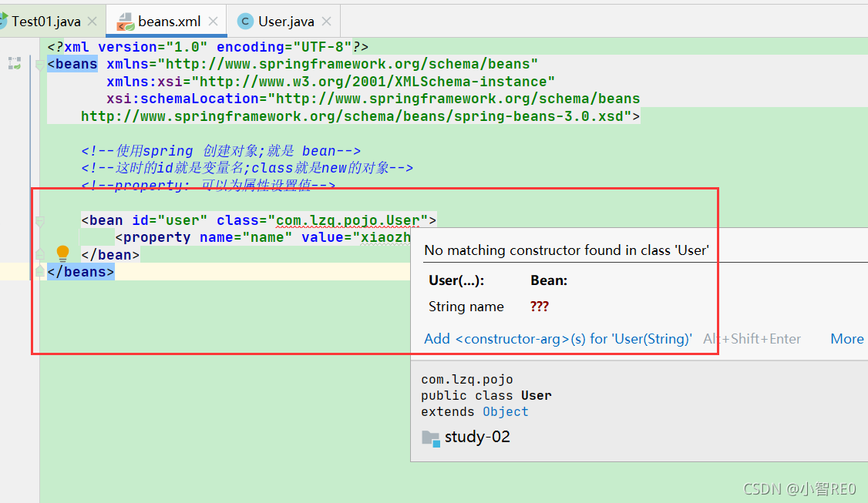Image resolution: width=868 pixels, height=503 pixels.
Task: Open the More actions link in tooltip
Action: click(847, 339)
